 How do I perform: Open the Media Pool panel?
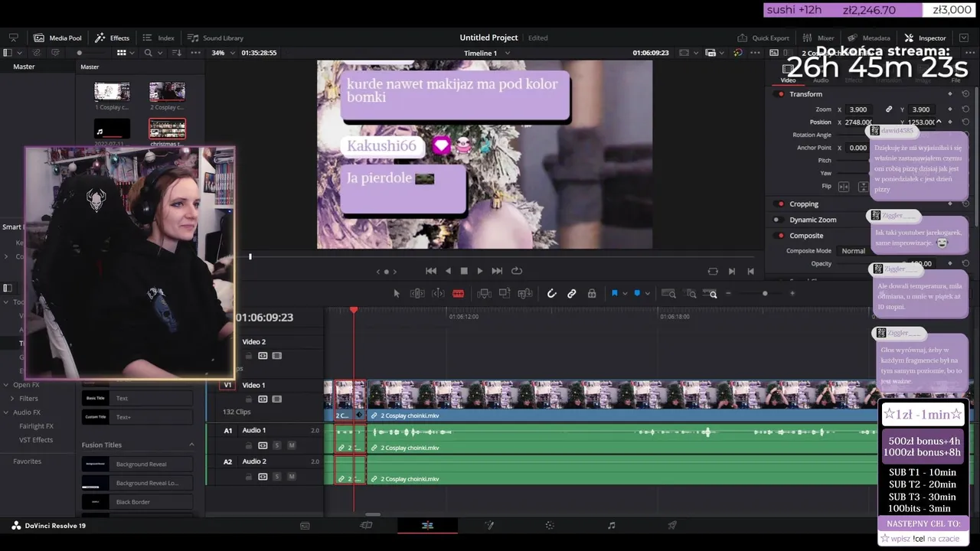point(57,37)
